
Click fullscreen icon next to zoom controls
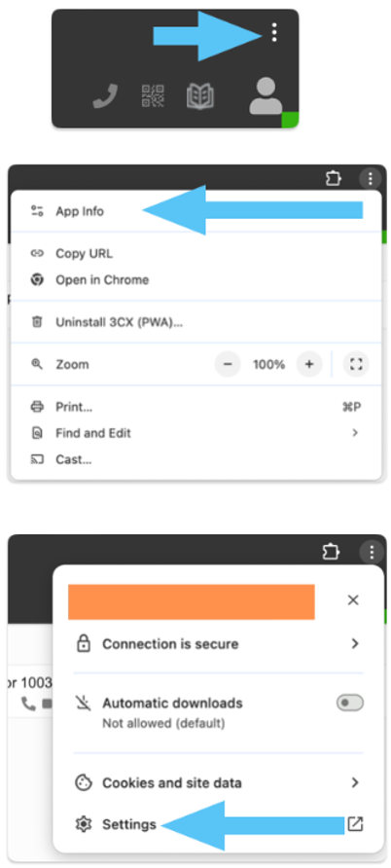pos(356,364)
